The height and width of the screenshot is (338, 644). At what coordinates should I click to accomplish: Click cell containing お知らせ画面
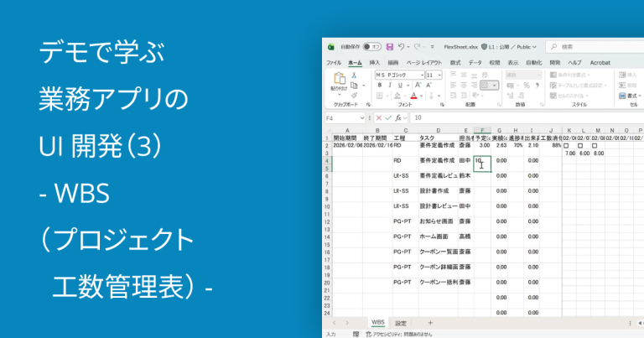pyautogui.click(x=439, y=221)
